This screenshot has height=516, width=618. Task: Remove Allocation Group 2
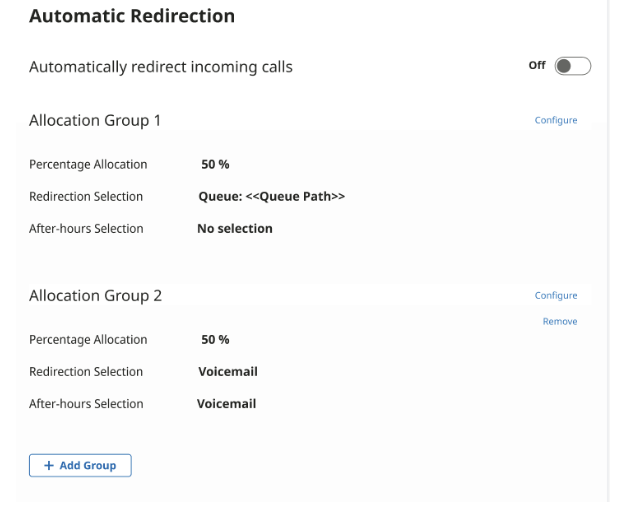pos(560,322)
